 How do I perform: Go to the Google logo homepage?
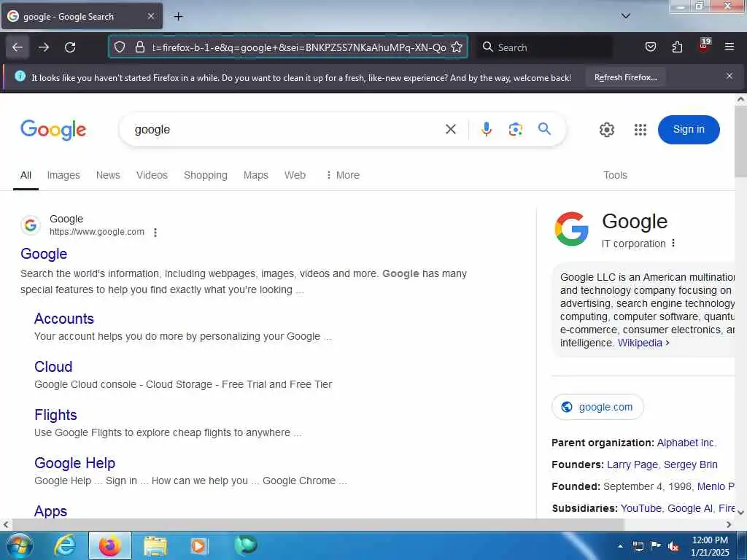click(x=53, y=130)
